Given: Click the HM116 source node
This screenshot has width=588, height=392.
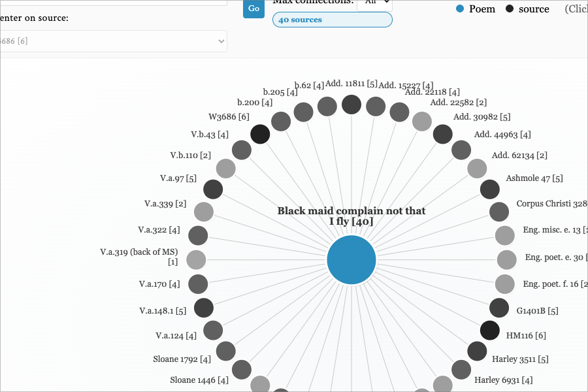Looking at the screenshot, I should 489,330.
